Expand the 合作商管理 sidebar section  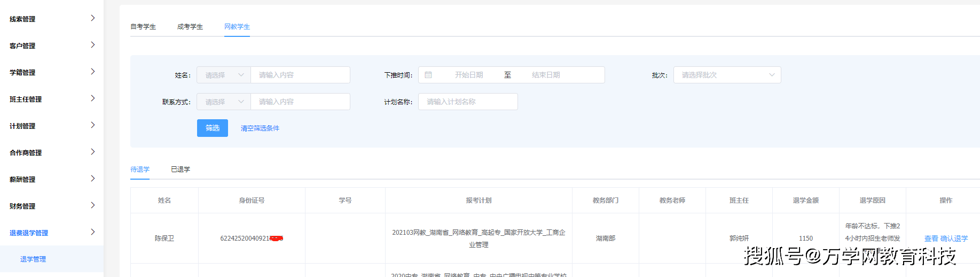point(92,152)
